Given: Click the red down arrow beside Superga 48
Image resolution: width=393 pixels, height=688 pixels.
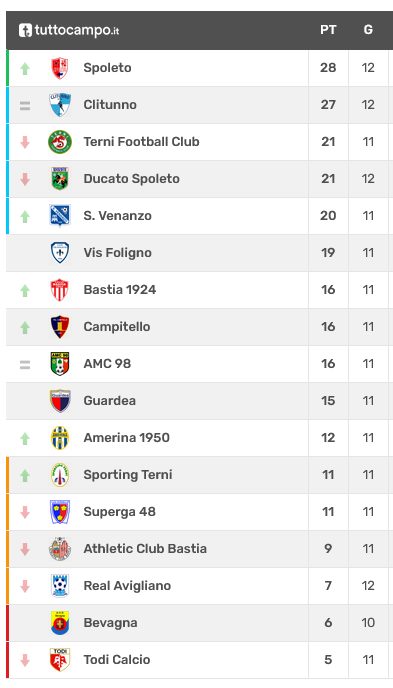Looking at the screenshot, I should pos(25,512).
